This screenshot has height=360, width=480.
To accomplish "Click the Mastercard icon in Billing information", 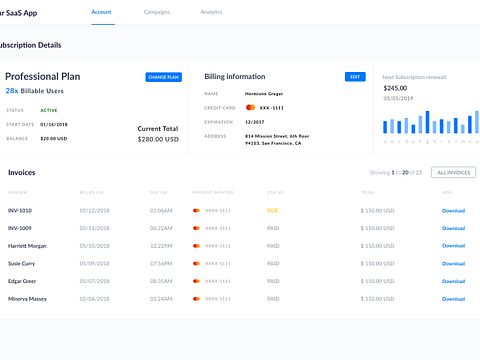I will point(250,107).
